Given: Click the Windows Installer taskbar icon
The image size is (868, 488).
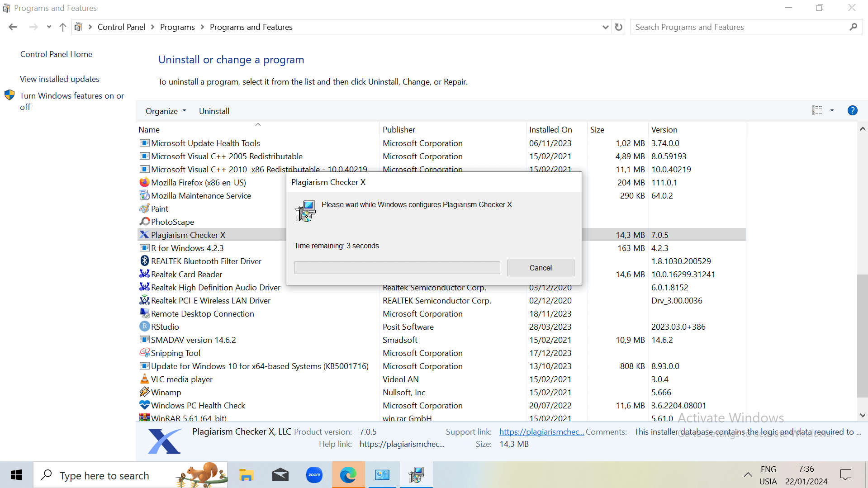Looking at the screenshot, I should coord(416,475).
